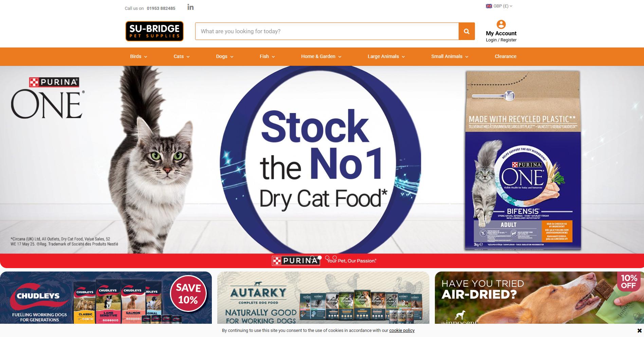Select the fourth carousel slide dot
Image resolution: width=644 pixels, height=337 pixels.
(x=335, y=258)
